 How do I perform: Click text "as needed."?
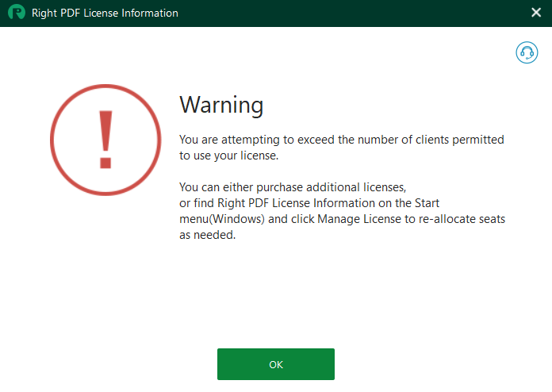pyautogui.click(x=207, y=235)
